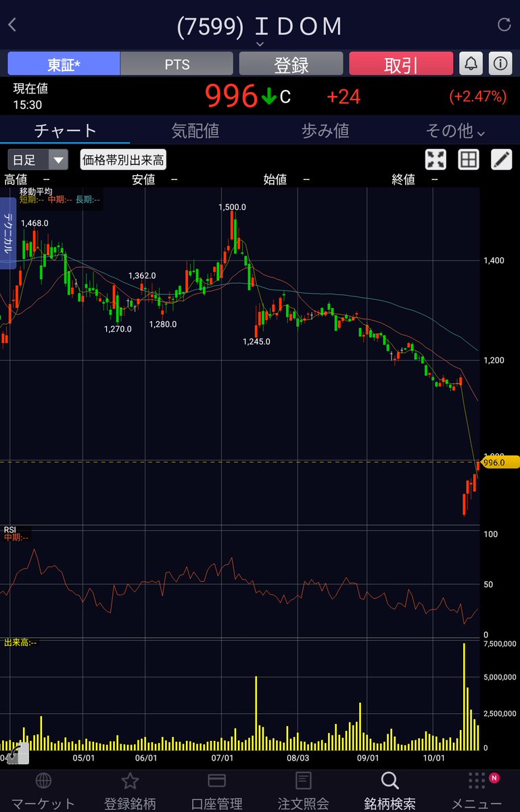520x812 pixels.
Task: Tap the 移動平均 indicator label
Action: pyautogui.click(x=36, y=191)
